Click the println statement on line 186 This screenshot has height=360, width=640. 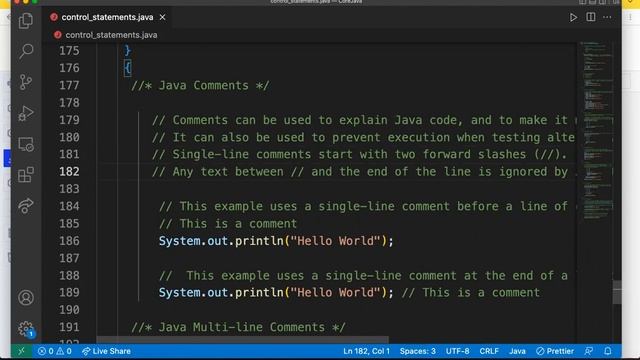(x=276, y=241)
